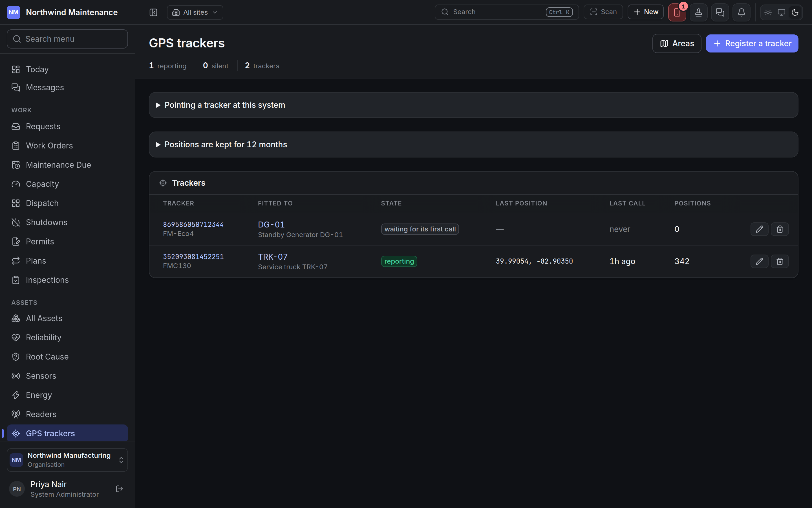Image resolution: width=812 pixels, height=508 pixels.
Task: Open Maintenance Due in the sidebar
Action: (x=67, y=165)
